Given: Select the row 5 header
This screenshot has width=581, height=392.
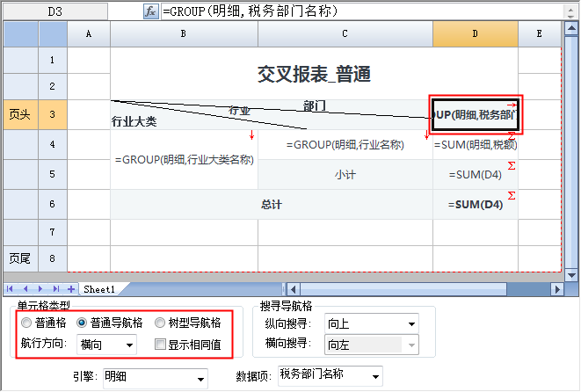Looking at the screenshot, I should (53, 174).
